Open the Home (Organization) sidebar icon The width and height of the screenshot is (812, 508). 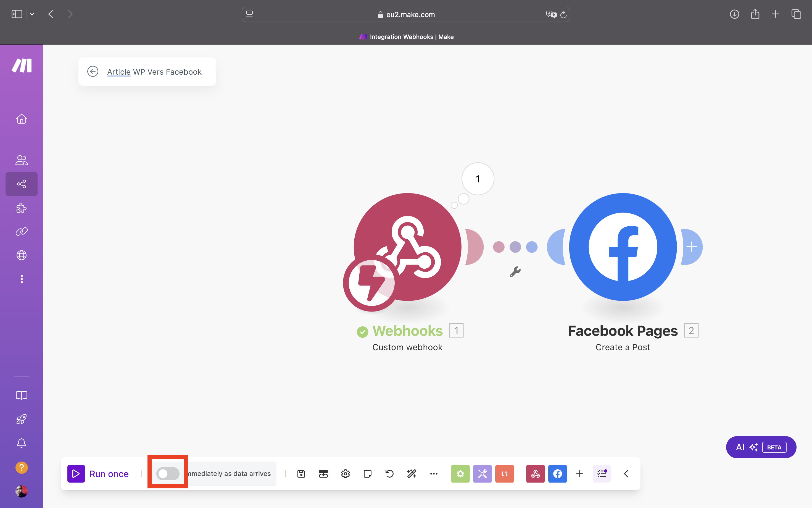click(22, 119)
